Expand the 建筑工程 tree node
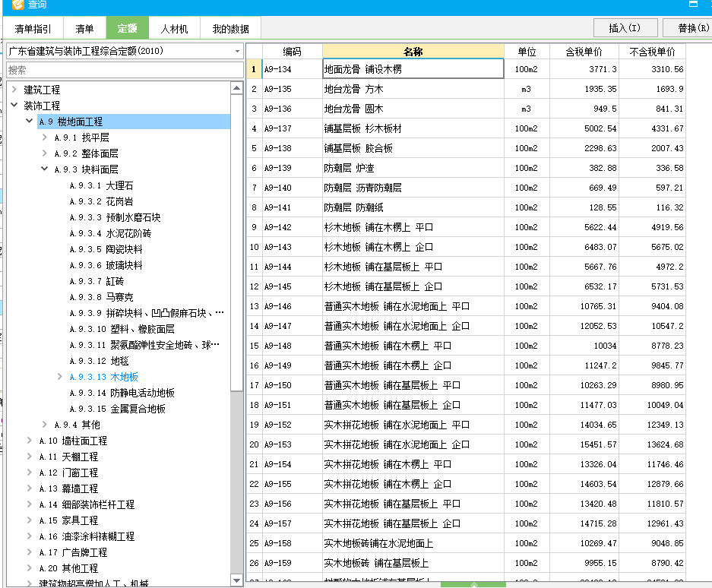712x588 pixels. 14,90
